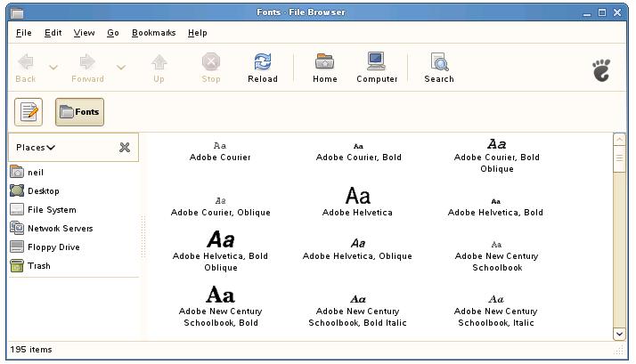
Task: Select Floppy Drive in the sidebar
Action: pyautogui.click(x=53, y=247)
